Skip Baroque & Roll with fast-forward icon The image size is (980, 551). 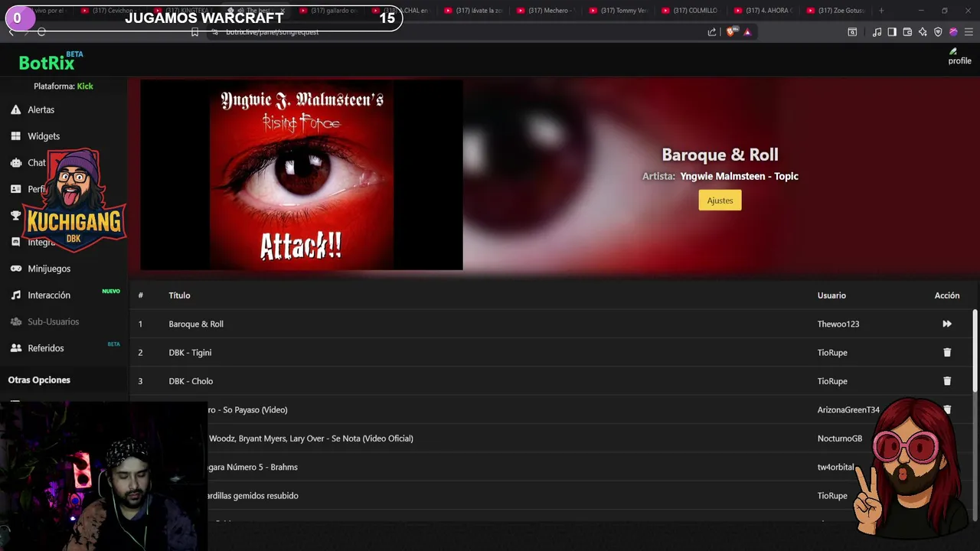pos(947,324)
